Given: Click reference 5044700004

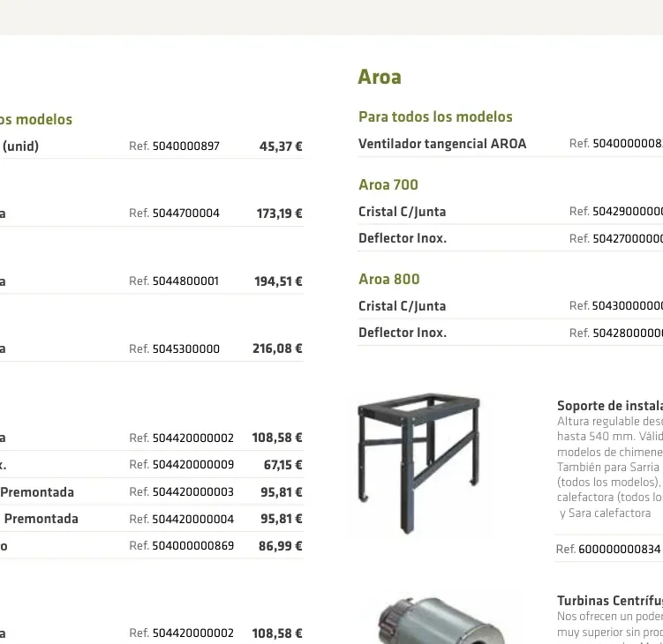Looking at the screenshot, I should point(185,213).
